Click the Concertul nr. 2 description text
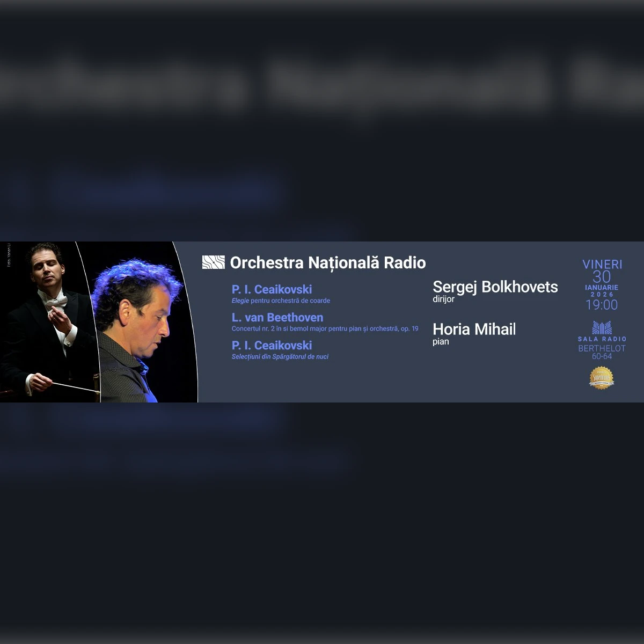644x644 pixels. click(325, 328)
